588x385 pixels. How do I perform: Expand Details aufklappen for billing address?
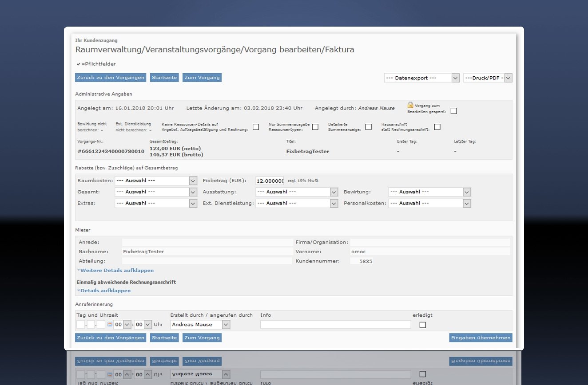(105, 291)
